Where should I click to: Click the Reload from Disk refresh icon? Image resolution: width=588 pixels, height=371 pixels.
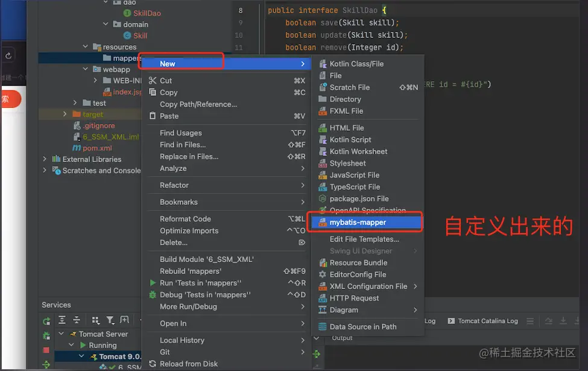(152, 364)
